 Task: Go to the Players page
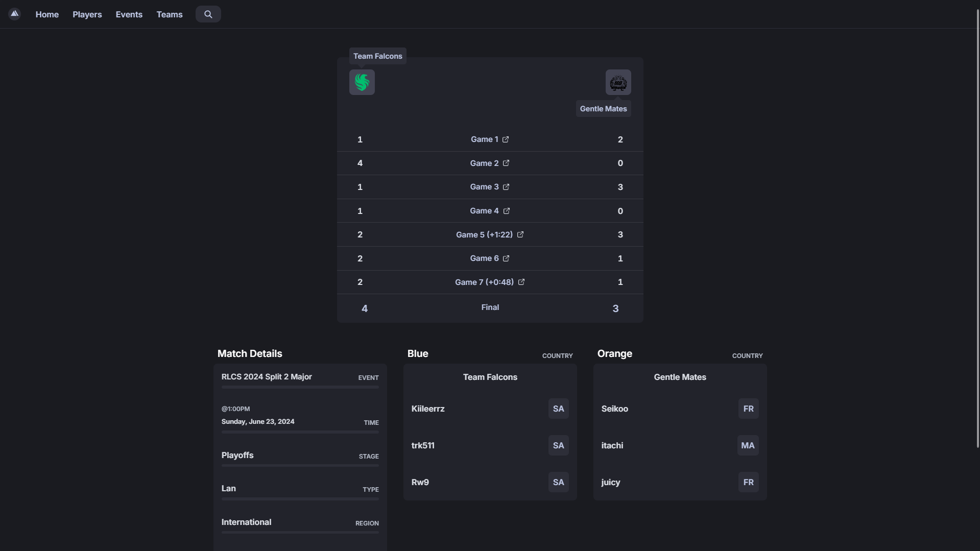point(87,14)
